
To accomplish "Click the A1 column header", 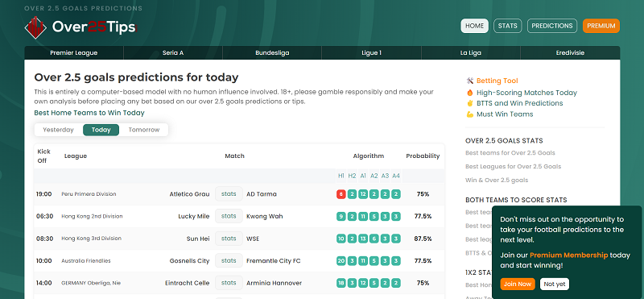I will [x=363, y=176].
